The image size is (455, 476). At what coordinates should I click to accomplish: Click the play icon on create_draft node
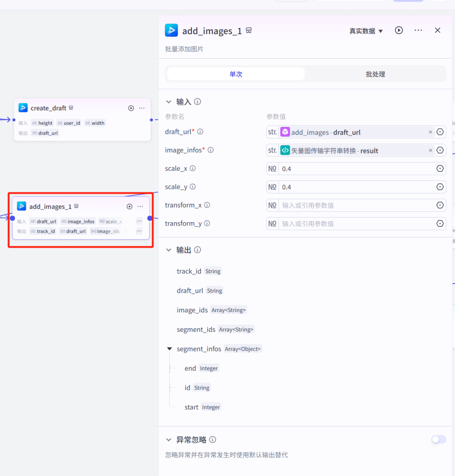click(x=131, y=108)
